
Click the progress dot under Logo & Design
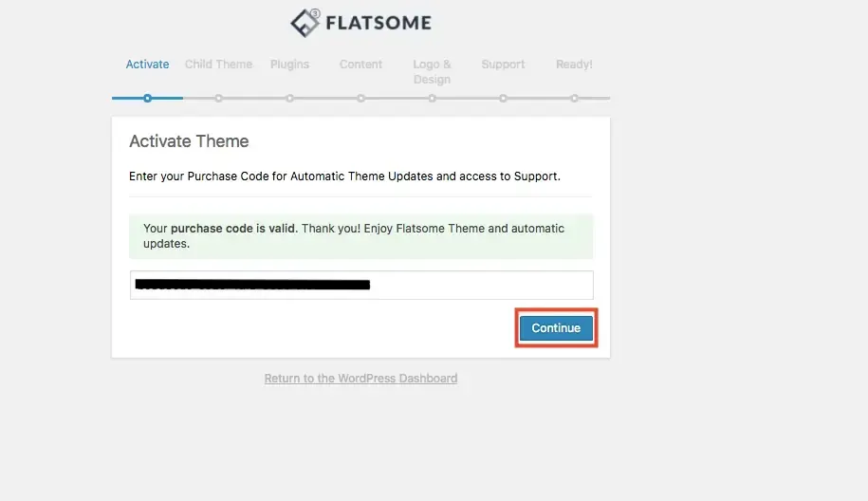[x=432, y=99]
